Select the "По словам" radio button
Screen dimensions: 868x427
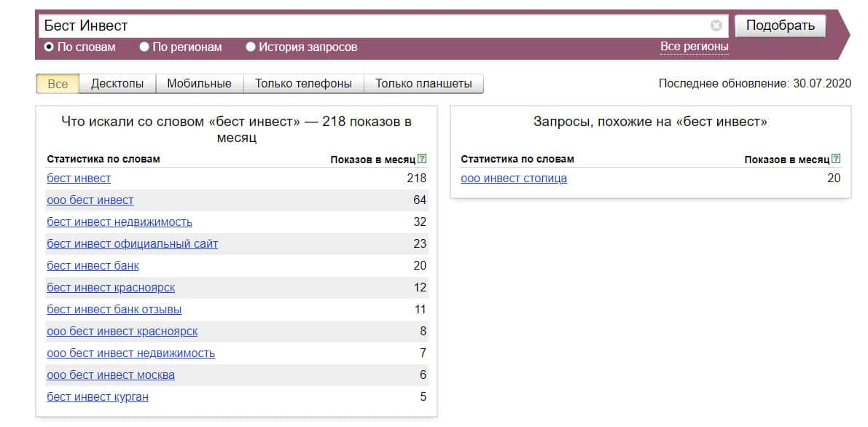[49, 47]
